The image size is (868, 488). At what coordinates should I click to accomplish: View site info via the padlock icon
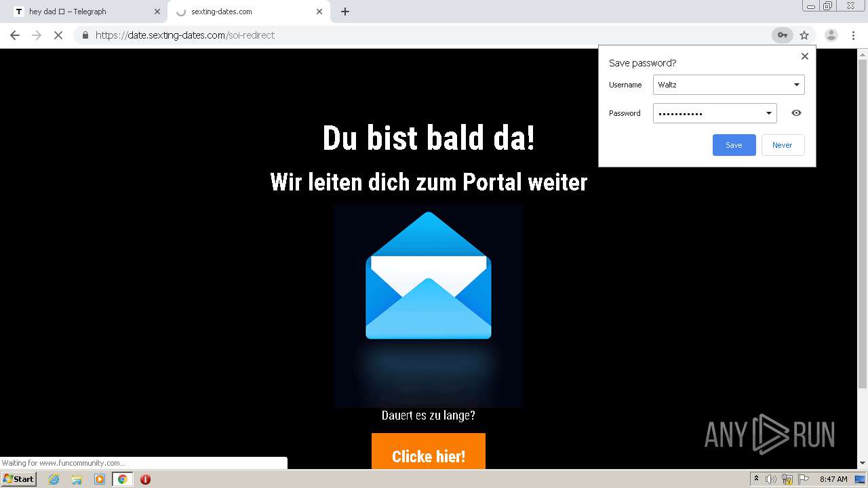click(x=85, y=35)
